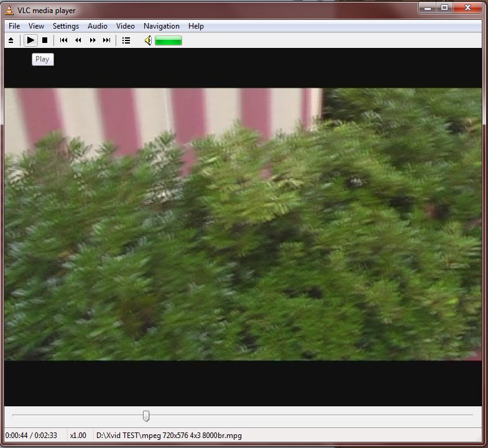The height and width of the screenshot is (448, 488).
Task: Open the Audio menu
Action: pyautogui.click(x=98, y=26)
